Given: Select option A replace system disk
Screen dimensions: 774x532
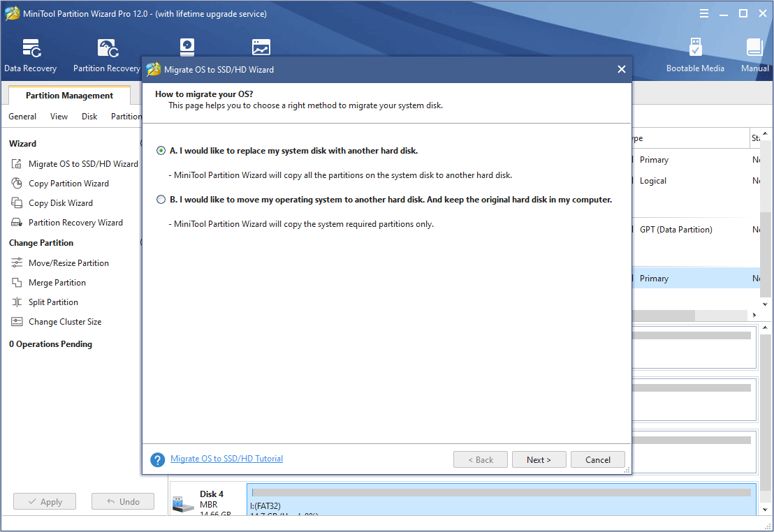Looking at the screenshot, I should coord(161,151).
